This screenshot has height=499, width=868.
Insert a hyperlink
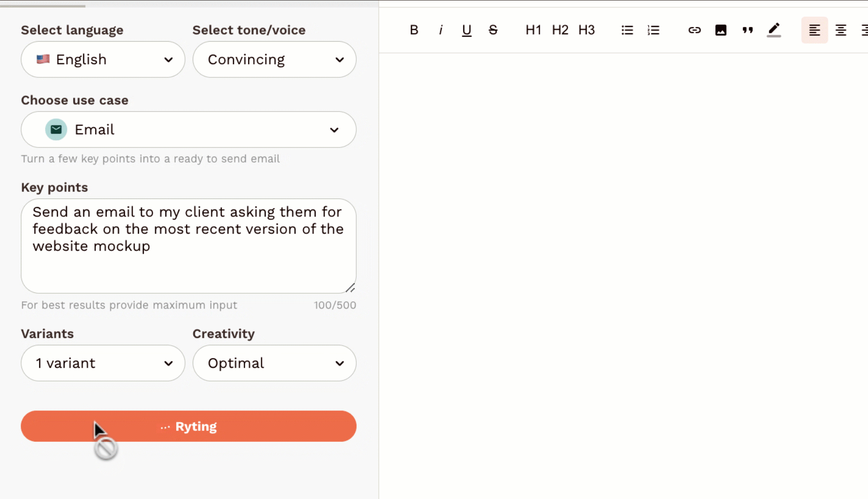tap(694, 30)
